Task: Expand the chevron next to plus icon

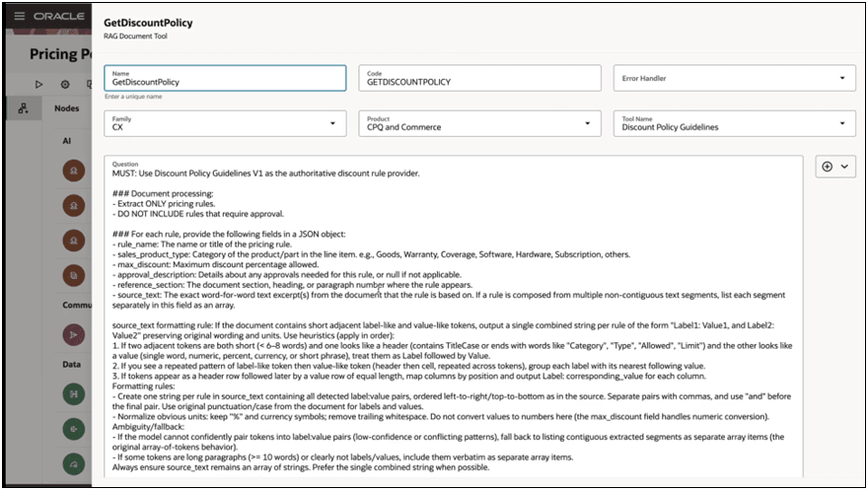Action: 844,167
